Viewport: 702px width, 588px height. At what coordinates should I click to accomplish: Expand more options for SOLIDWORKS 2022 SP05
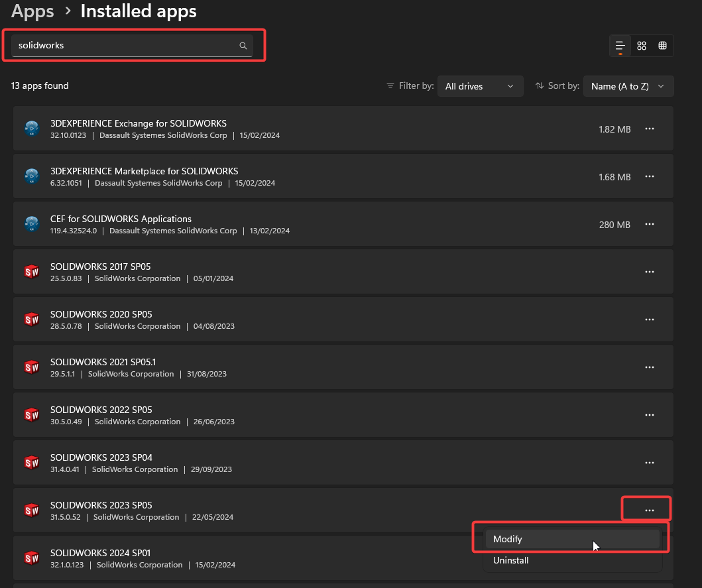(x=649, y=414)
